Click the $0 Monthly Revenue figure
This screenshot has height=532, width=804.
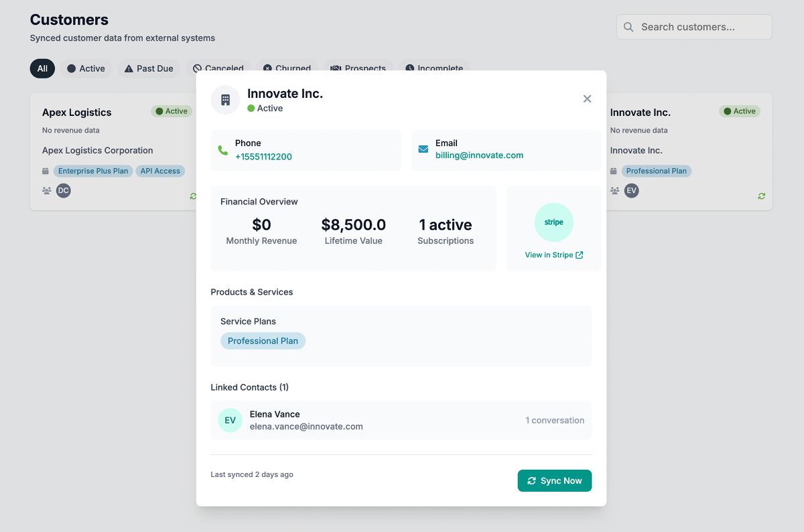point(261,224)
